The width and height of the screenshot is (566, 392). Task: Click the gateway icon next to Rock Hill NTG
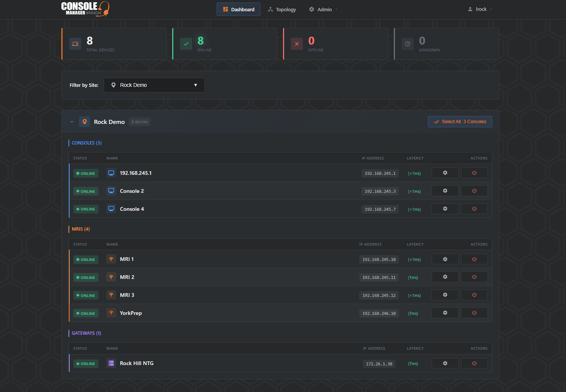click(111, 363)
